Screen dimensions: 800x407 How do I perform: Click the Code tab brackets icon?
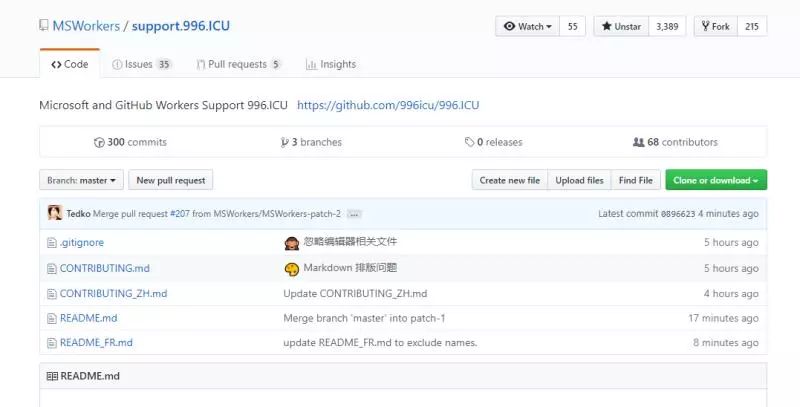pyautogui.click(x=56, y=65)
